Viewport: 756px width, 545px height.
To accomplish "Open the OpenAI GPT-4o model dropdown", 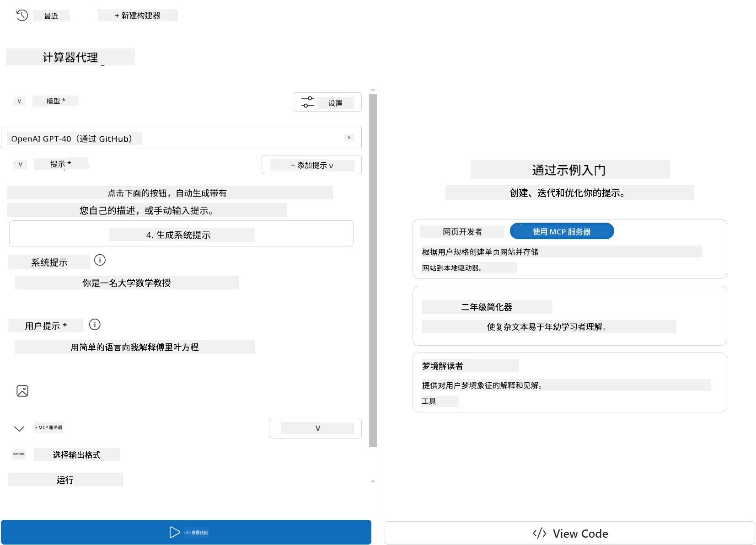I will [x=181, y=138].
